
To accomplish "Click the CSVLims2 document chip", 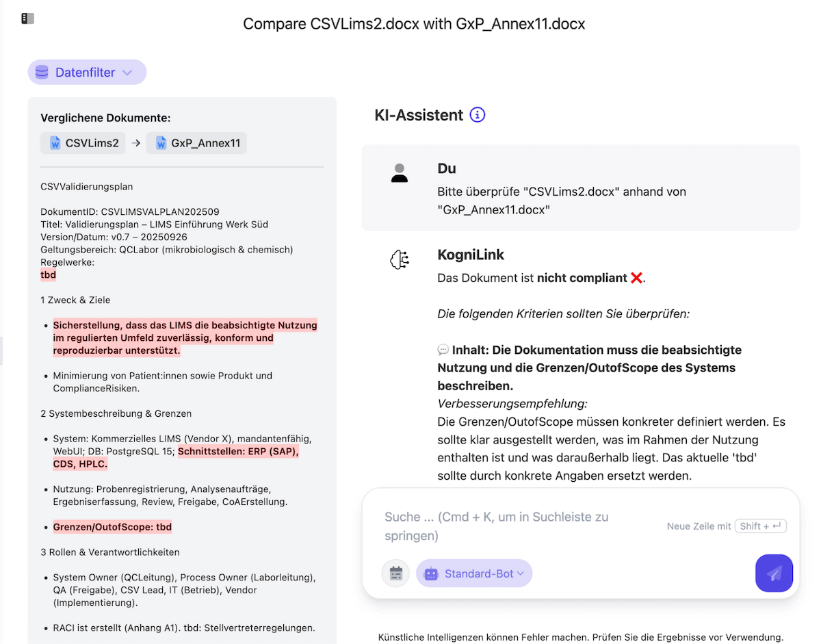I will click(x=83, y=143).
